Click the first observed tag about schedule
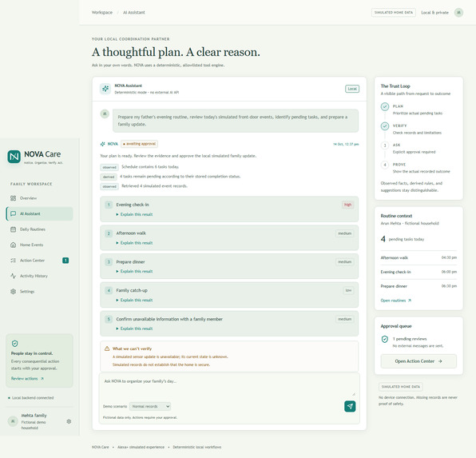The width and height of the screenshot is (476, 458). click(109, 167)
